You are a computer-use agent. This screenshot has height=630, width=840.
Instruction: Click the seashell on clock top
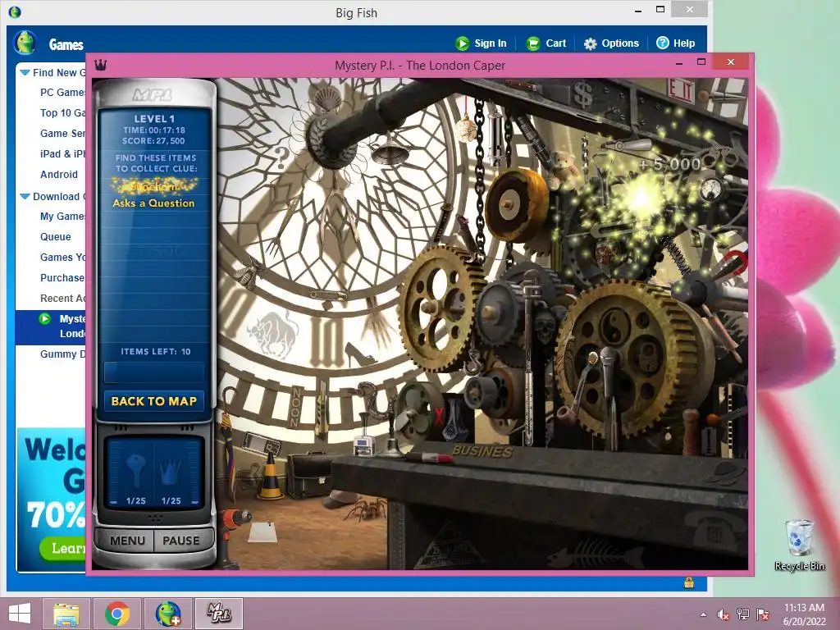pos(327,99)
